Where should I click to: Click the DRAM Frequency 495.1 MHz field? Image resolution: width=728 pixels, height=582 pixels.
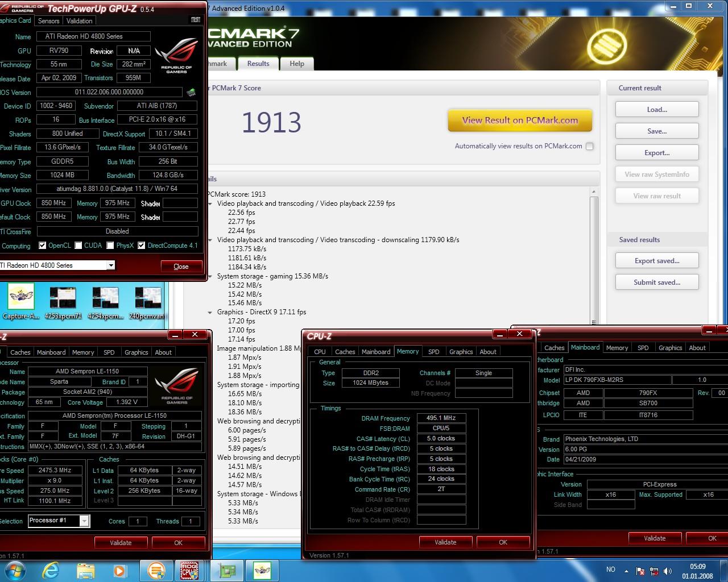441,418
